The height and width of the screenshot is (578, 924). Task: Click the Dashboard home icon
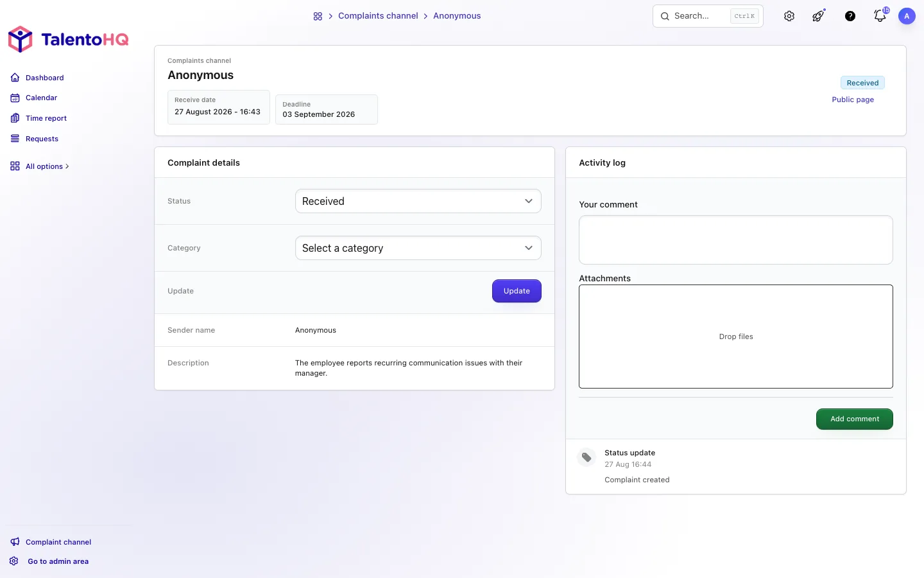pos(15,78)
